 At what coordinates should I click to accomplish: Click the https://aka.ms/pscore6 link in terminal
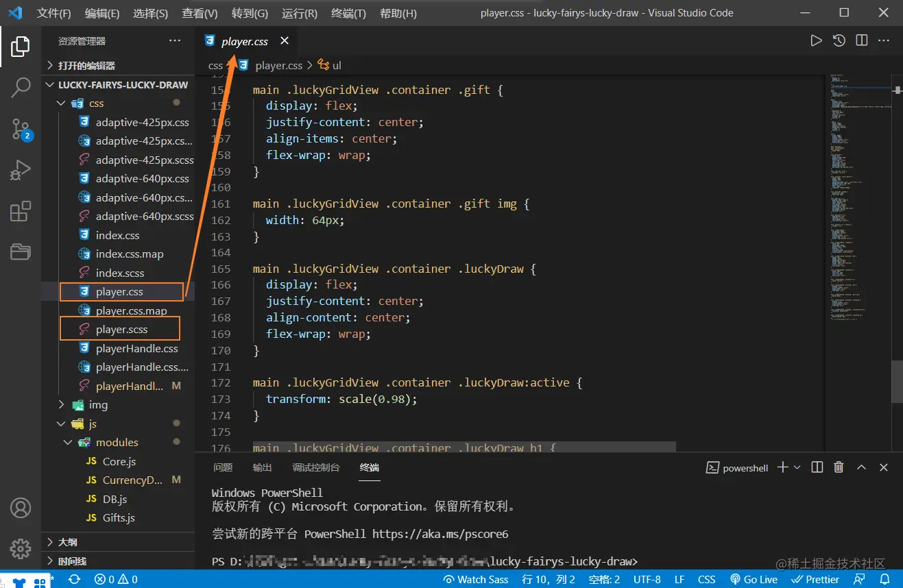pyautogui.click(x=440, y=534)
